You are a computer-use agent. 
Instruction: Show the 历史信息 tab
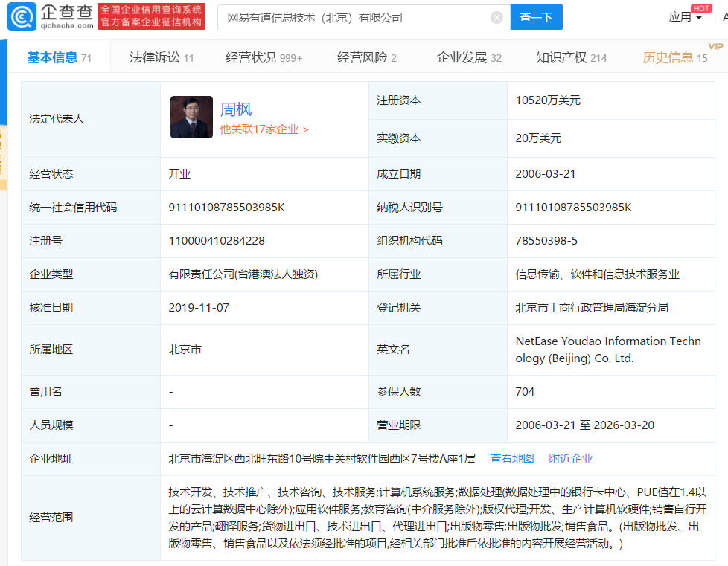click(x=674, y=57)
